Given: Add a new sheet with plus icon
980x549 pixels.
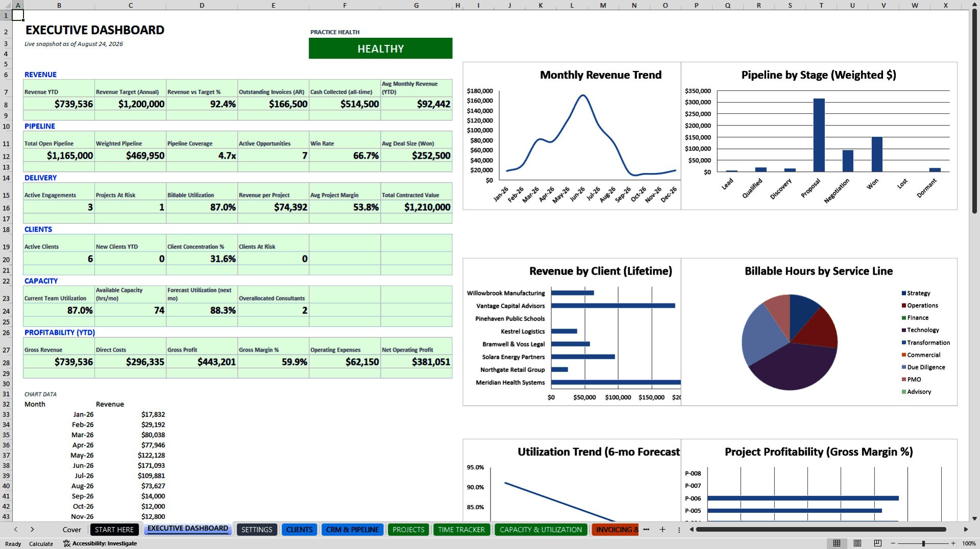Looking at the screenshot, I should (663, 530).
